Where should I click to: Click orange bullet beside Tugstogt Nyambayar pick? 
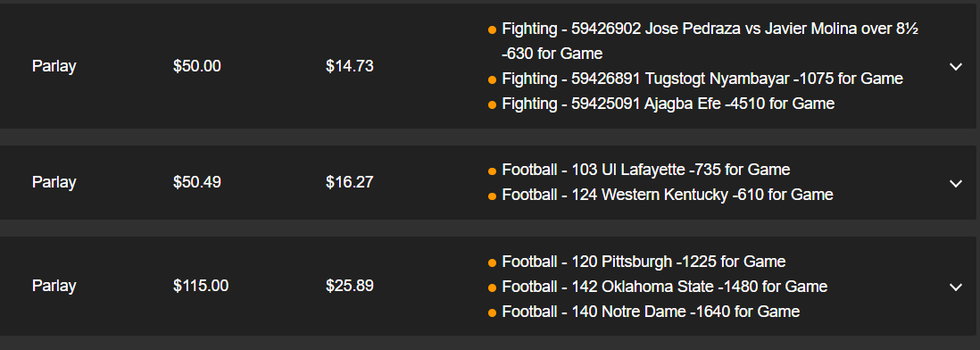point(492,79)
